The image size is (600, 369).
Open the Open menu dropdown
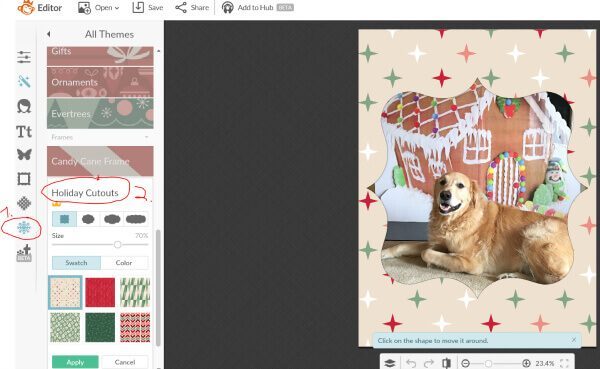point(98,8)
